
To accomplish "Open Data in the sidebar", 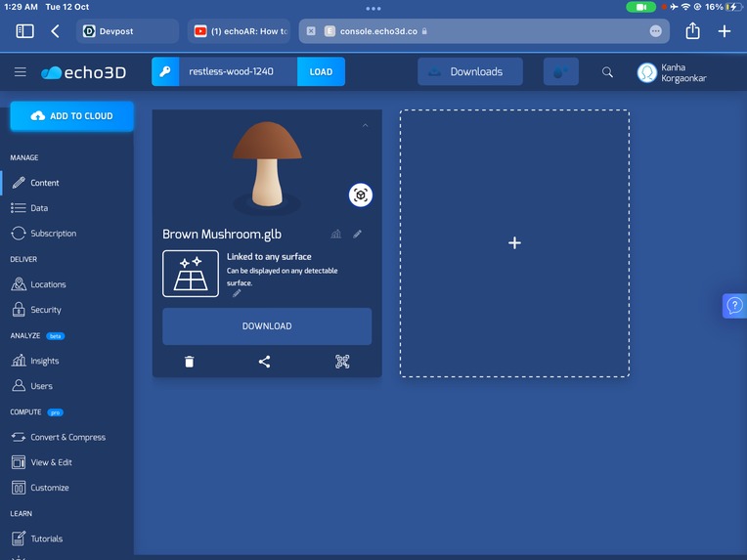I will 29,208.
